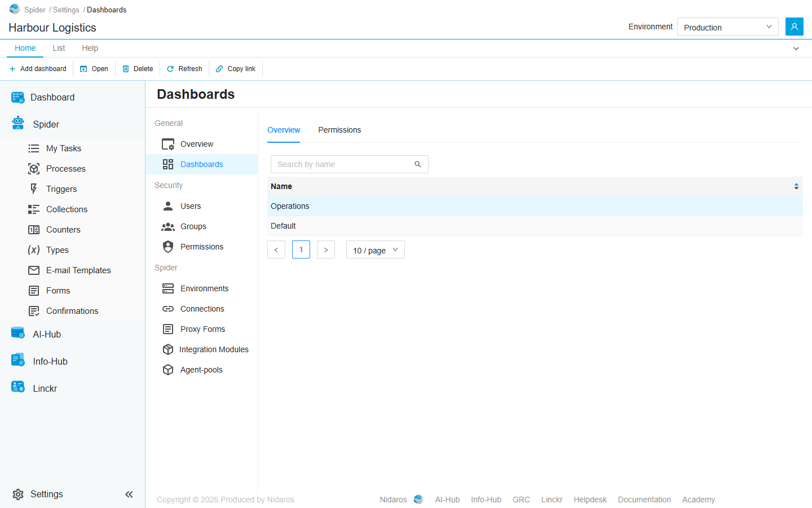Screen dimensions: 812x508
Task: Select page 1 in pagination
Action: 301,249
